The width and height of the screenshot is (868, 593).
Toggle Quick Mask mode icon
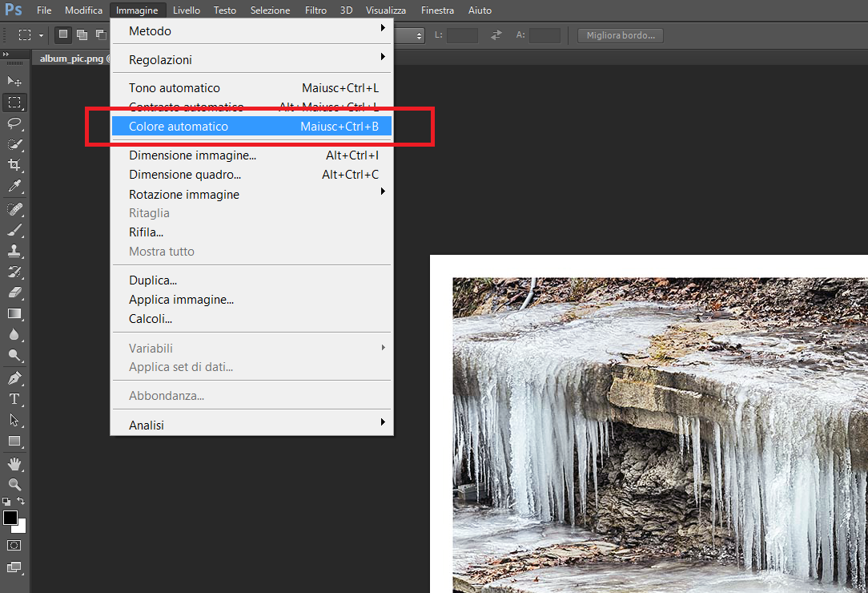[14, 546]
